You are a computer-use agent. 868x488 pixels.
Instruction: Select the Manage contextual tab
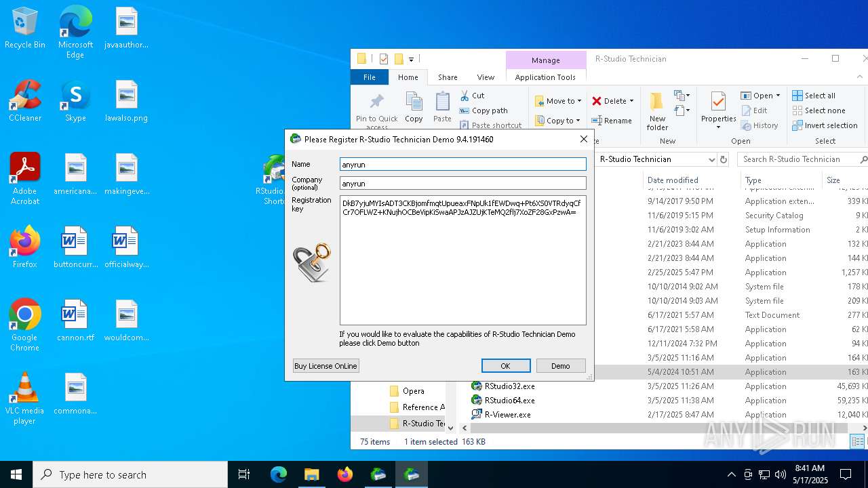[x=546, y=60]
